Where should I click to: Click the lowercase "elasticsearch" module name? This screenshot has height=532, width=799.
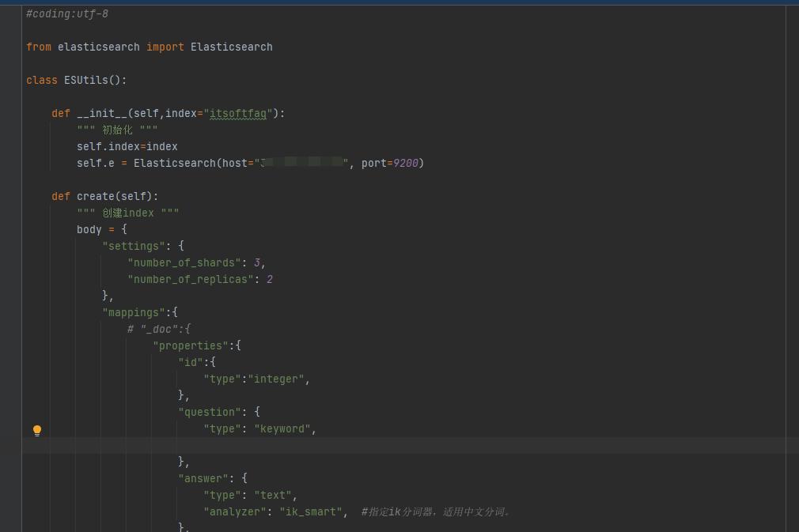pos(98,47)
